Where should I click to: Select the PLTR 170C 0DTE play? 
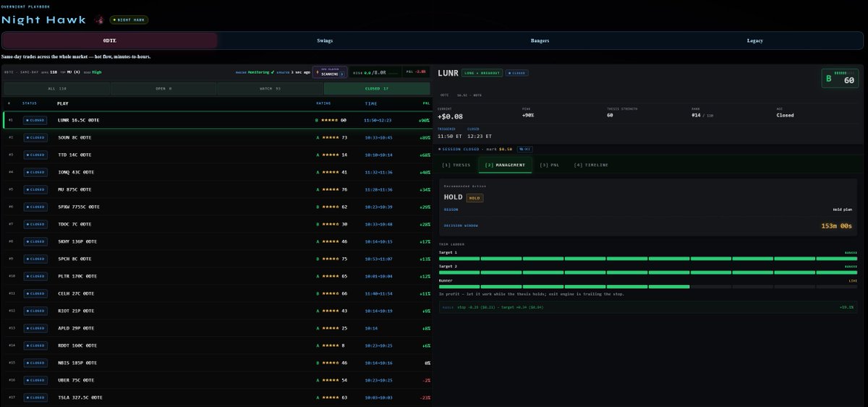point(217,276)
